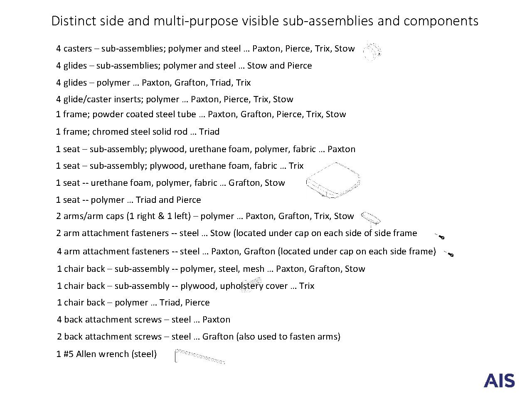
Task: Click the caster wheel illustration
Action: click(x=372, y=51)
